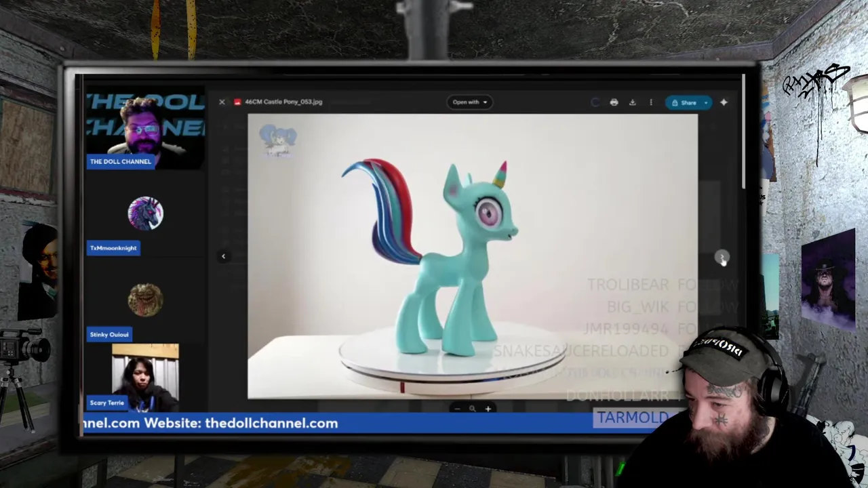868x488 pixels.
Task: Download the image file
Action: tap(632, 102)
